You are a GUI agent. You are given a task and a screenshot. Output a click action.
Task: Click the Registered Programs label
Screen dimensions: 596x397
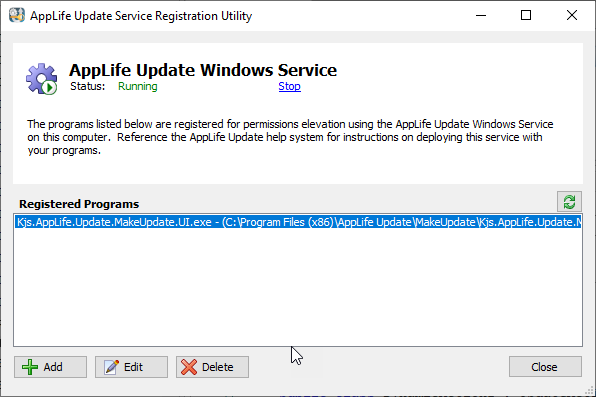[x=79, y=204]
